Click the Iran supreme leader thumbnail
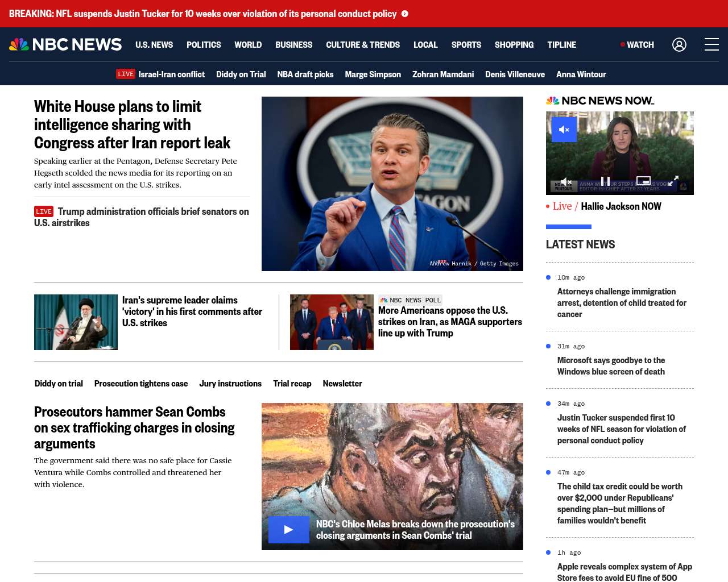Viewport: 728px width, 582px height. (x=76, y=322)
